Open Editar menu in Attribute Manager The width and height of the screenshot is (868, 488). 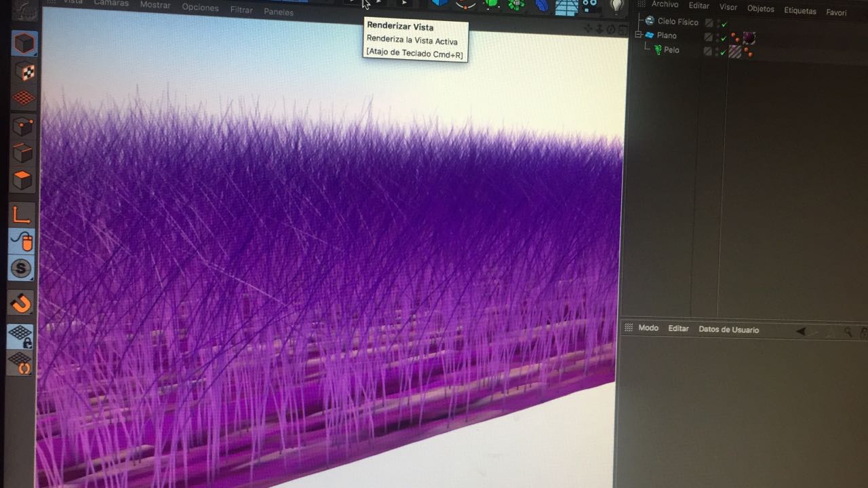pos(678,329)
